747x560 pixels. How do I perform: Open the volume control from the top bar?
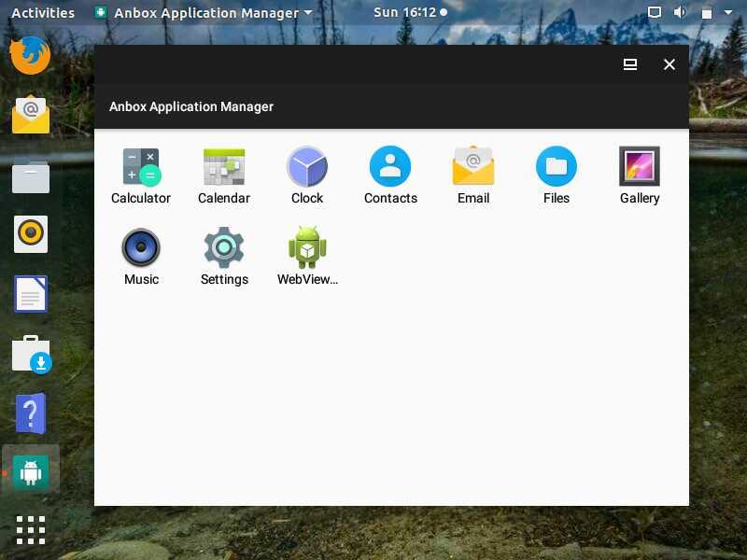[681, 12]
